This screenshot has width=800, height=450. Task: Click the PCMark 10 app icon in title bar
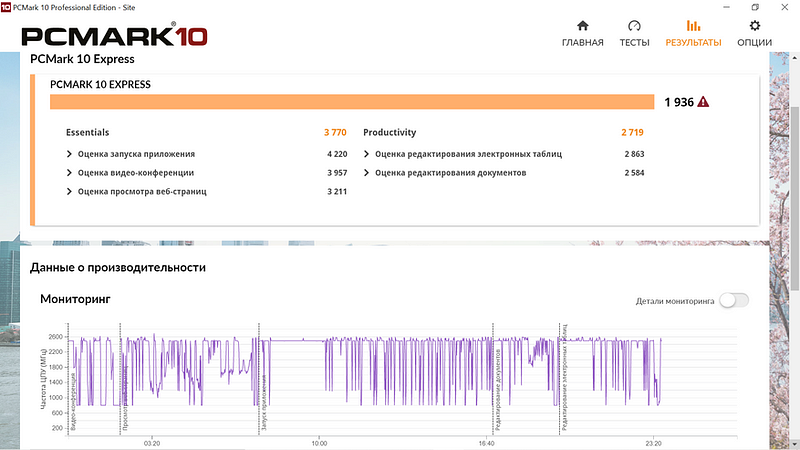[x=6, y=7]
